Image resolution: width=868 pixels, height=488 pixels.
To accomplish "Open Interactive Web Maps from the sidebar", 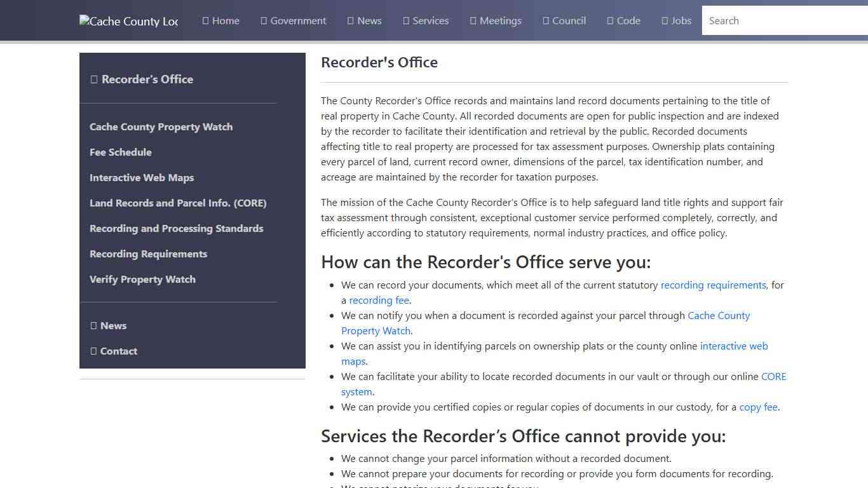I will click(142, 177).
